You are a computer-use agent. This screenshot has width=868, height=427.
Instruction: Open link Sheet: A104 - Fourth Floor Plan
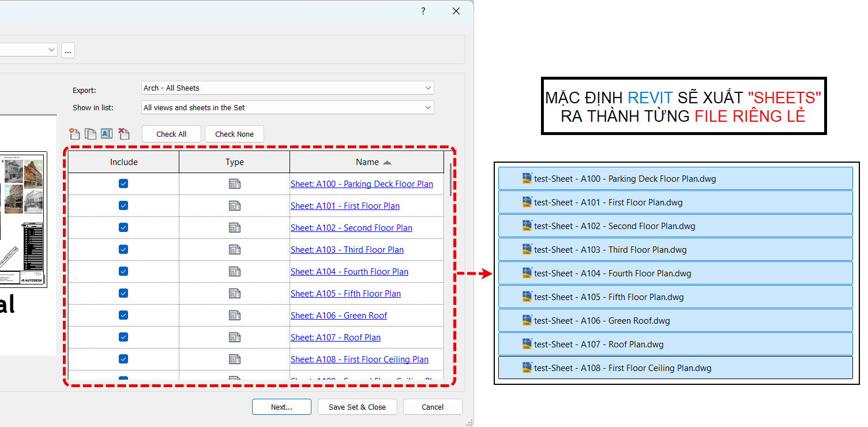(x=350, y=272)
